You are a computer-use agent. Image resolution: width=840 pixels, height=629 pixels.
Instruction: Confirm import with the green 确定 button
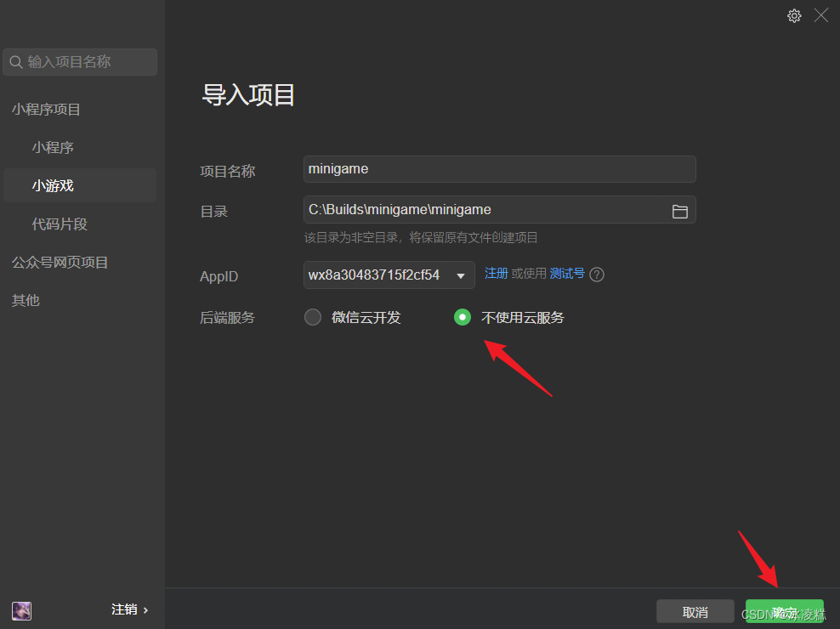784,611
